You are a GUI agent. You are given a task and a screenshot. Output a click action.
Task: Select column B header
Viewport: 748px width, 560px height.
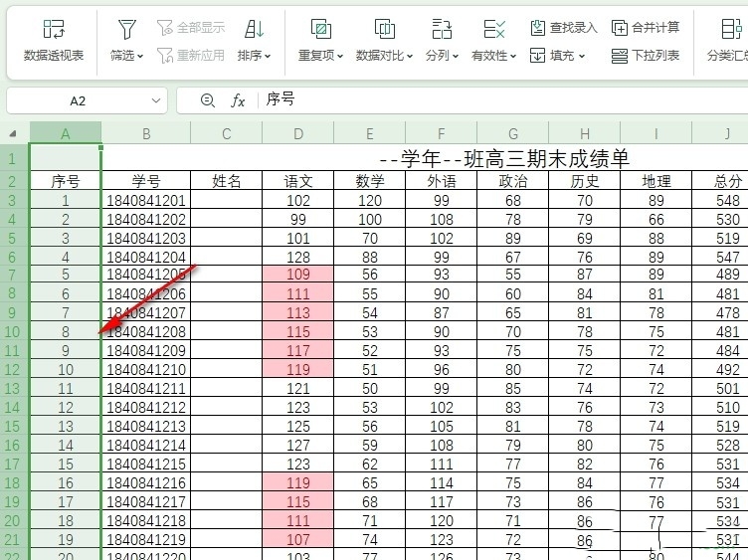[146, 133]
